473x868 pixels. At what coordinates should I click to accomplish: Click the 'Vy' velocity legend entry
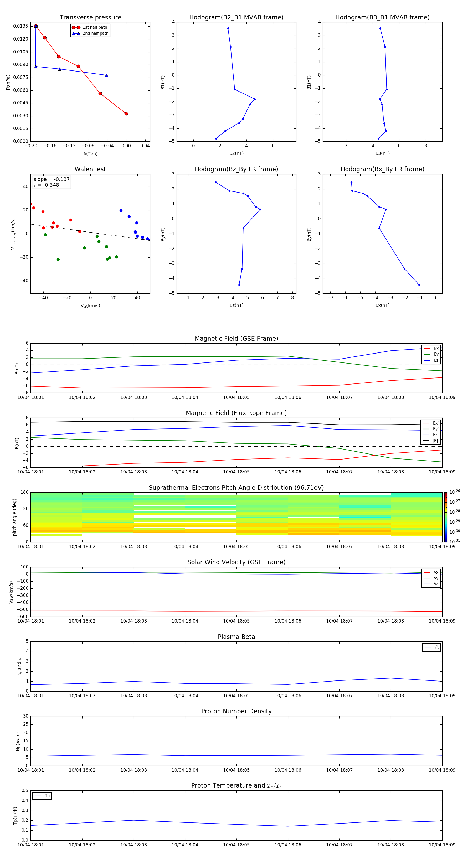(431, 578)
